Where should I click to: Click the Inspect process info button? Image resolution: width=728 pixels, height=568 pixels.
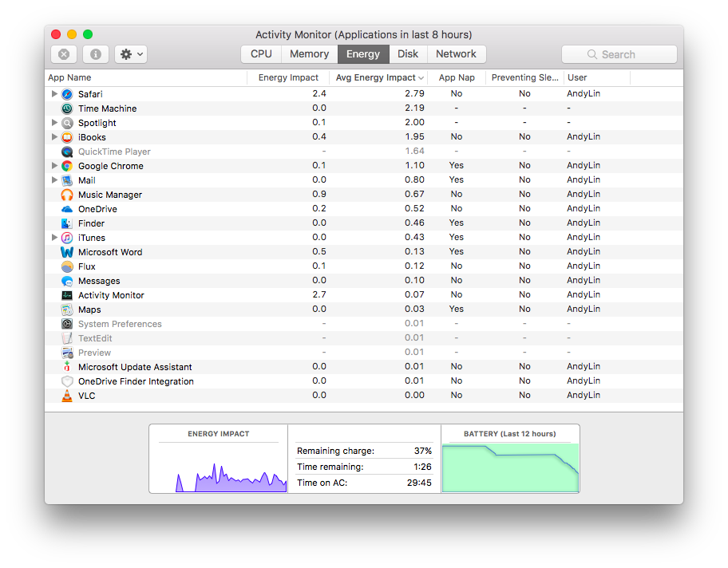coord(96,54)
